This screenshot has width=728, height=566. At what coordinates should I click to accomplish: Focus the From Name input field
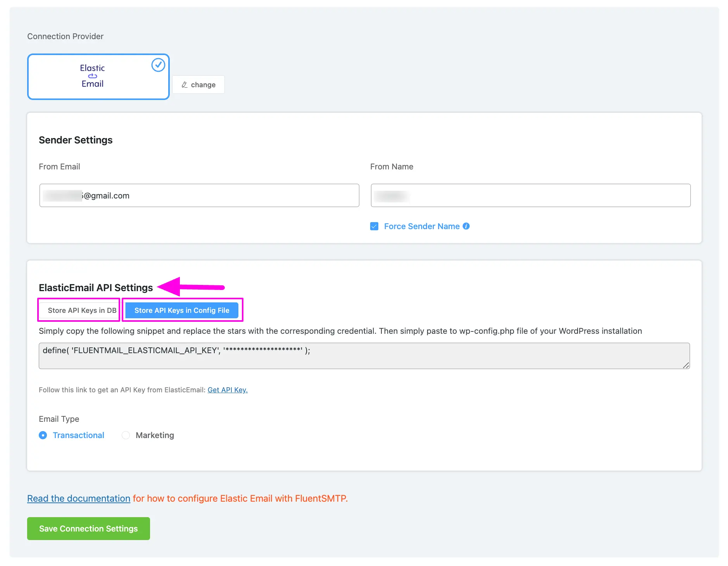coord(531,195)
